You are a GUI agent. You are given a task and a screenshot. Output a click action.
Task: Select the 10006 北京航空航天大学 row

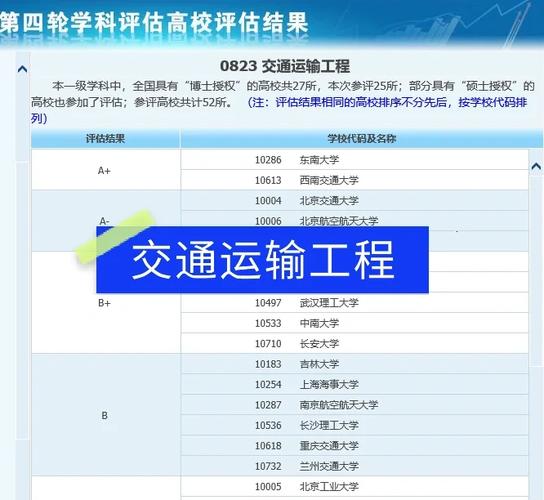coord(355,220)
